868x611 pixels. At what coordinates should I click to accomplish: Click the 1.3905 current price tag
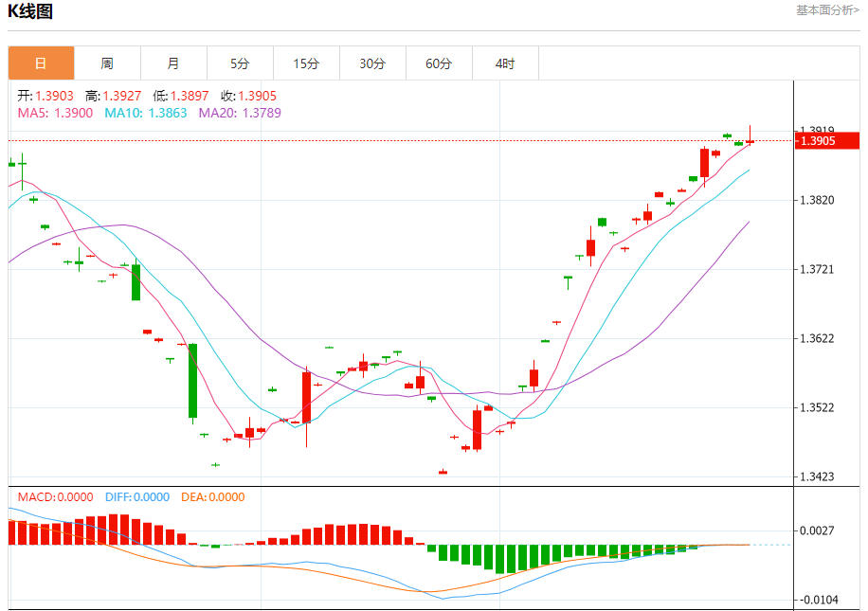(x=827, y=140)
